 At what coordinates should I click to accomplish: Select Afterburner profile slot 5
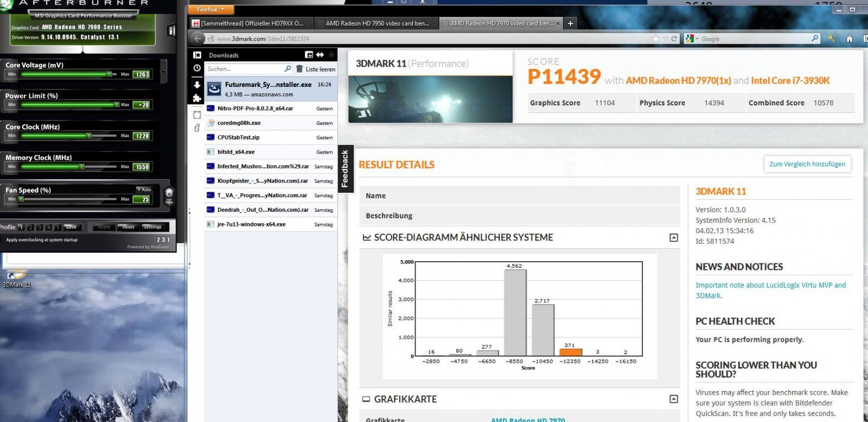tap(58, 227)
